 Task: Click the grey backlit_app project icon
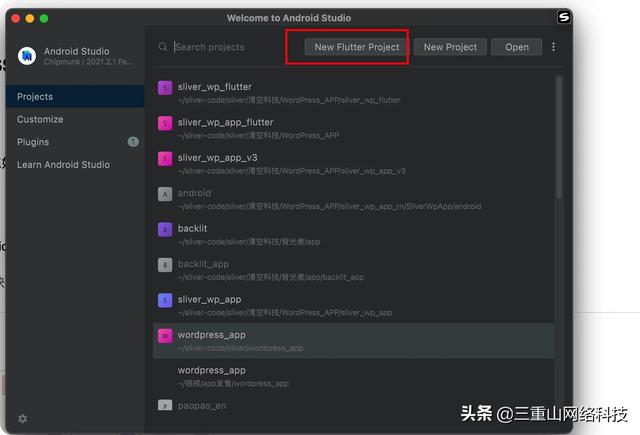(165, 265)
